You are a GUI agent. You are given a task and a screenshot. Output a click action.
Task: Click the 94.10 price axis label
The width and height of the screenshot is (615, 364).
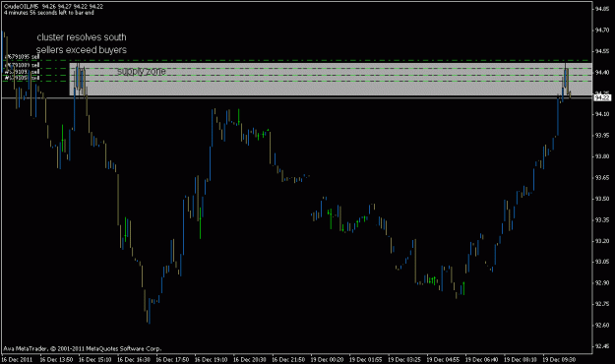pyautogui.click(x=602, y=114)
